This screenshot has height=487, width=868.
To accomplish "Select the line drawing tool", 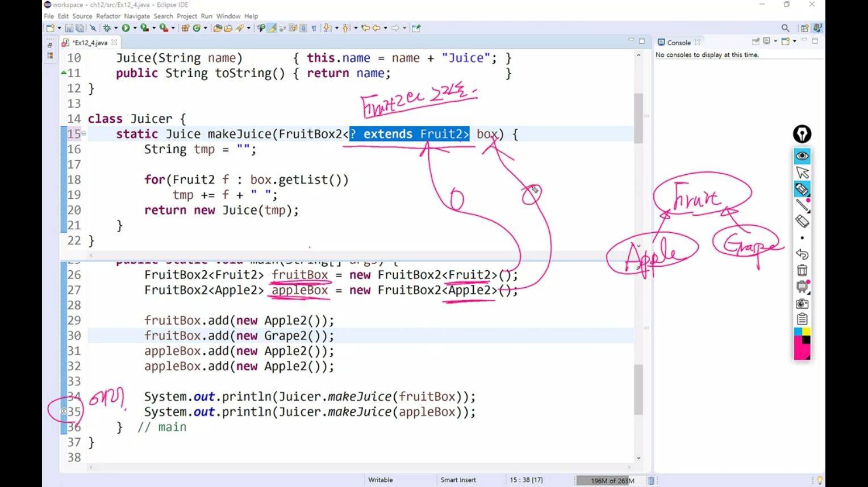I will point(802,205).
